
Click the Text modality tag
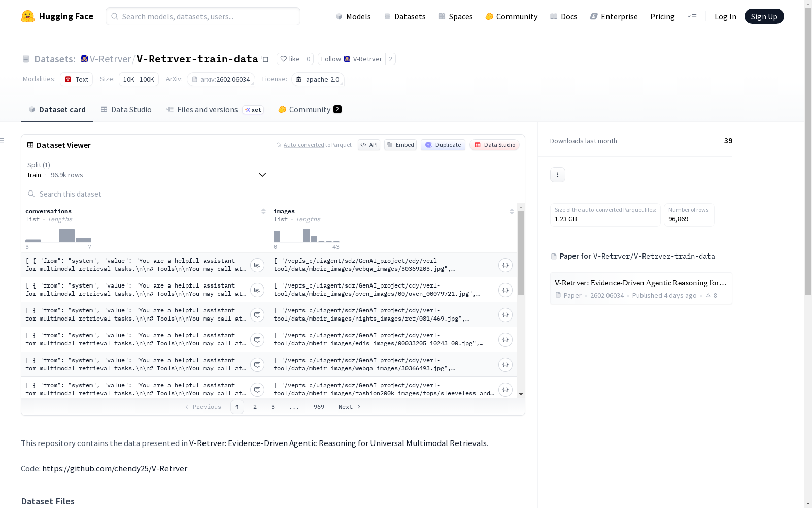click(76, 79)
